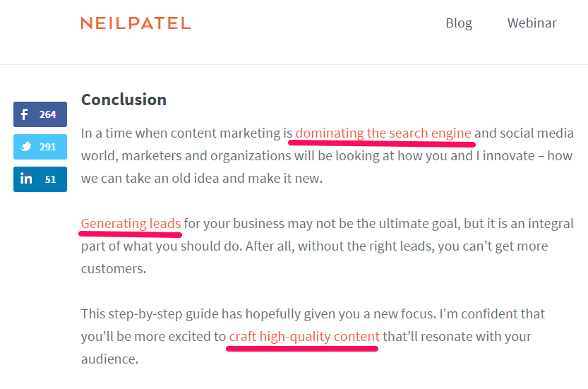Click the word 'customers.' ending paragraph two
The height and width of the screenshot is (389, 588).
(114, 269)
